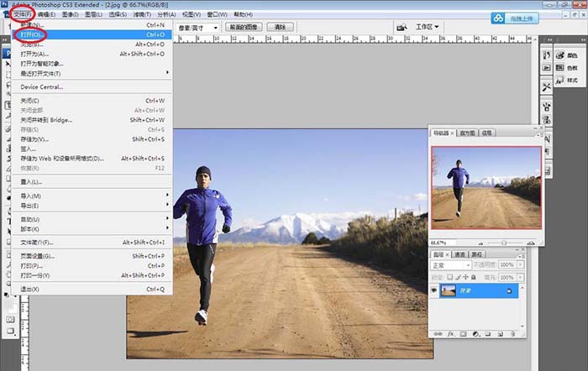Choose 打开(O)... from the File menu
The width and height of the screenshot is (588, 371).
click(x=92, y=34)
